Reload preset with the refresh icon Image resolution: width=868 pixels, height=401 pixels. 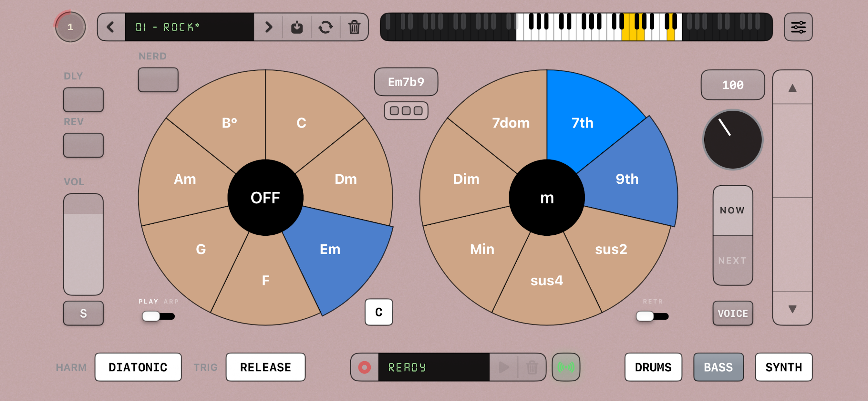(325, 27)
